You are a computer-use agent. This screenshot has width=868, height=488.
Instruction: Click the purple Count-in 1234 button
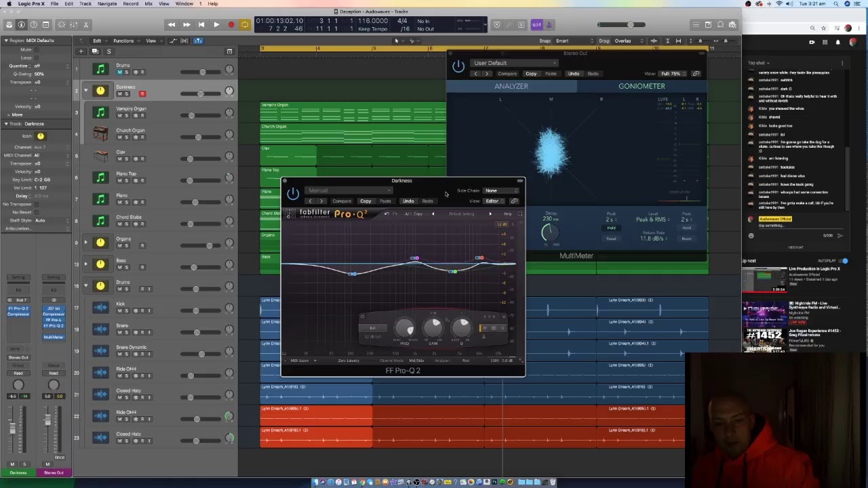point(536,24)
